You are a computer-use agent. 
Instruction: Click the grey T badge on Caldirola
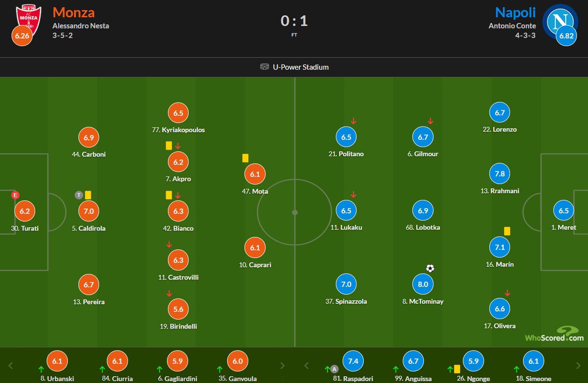(79, 195)
